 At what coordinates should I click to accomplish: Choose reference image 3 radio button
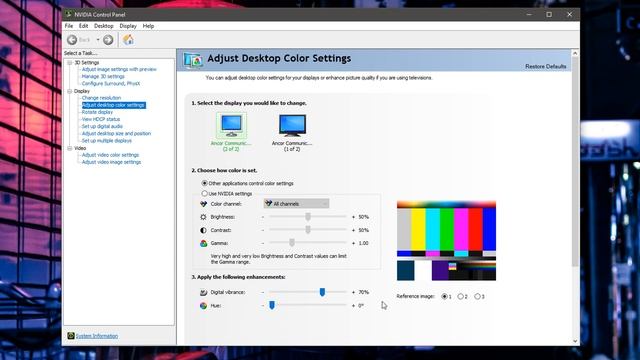tap(477, 296)
